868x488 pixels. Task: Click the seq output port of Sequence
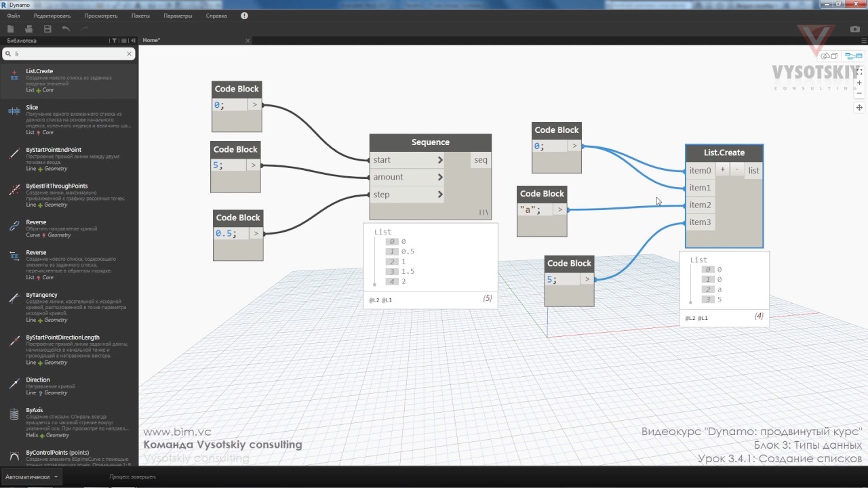click(481, 160)
